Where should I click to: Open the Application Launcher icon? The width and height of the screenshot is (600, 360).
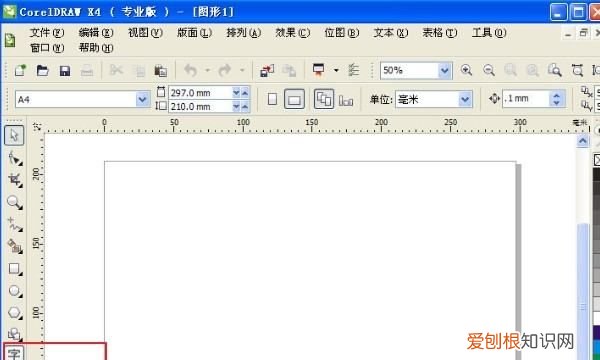pyautogui.click(x=318, y=70)
